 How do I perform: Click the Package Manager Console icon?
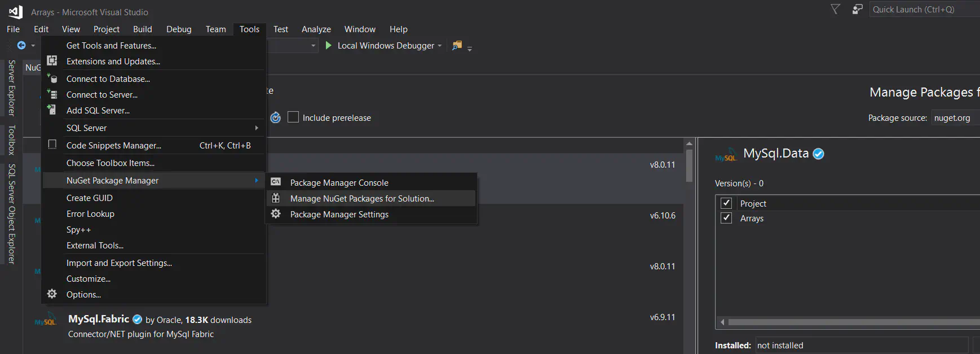pyautogui.click(x=276, y=182)
